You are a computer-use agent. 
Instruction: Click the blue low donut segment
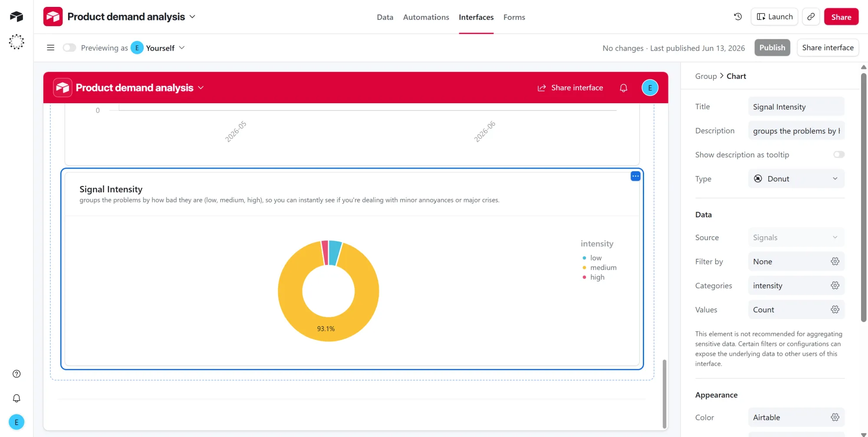pyautogui.click(x=335, y=252)
